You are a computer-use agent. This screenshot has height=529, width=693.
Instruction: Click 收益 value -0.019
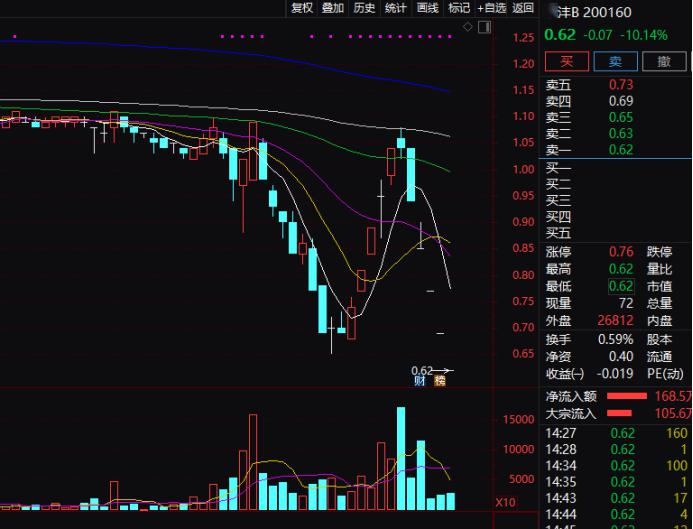615,374
